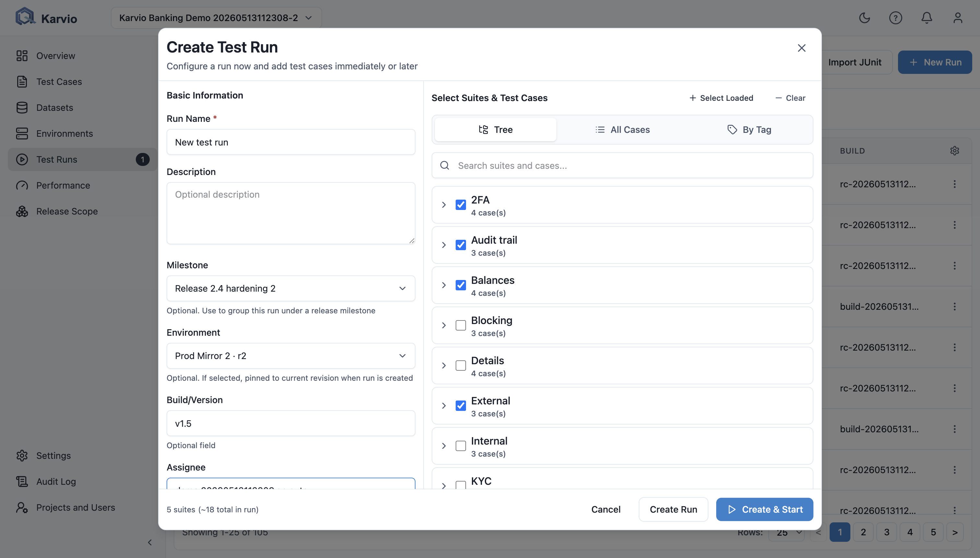The height and width of the screenshot is (558, 980).
Task: Open row menu for first rc-20260513112 build
Action: tap(954, 184)
